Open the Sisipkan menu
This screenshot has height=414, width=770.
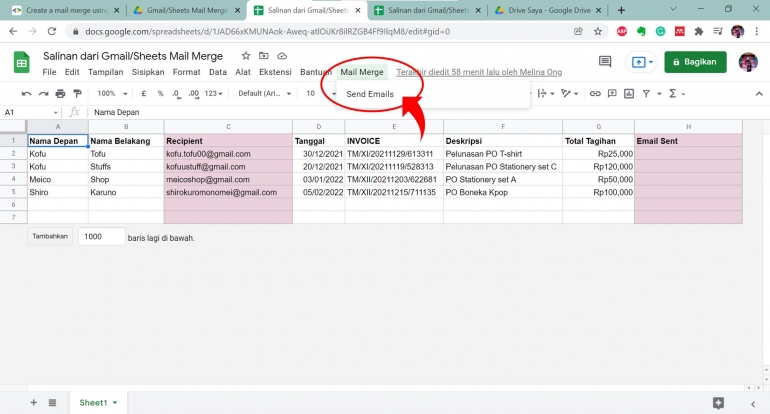[x=148, y=72]
